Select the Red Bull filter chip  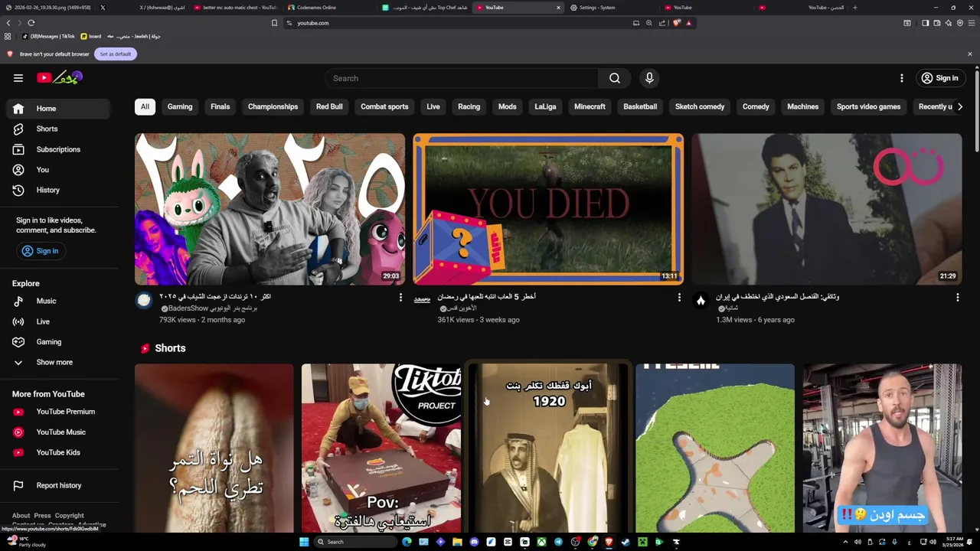pos(329,106)
